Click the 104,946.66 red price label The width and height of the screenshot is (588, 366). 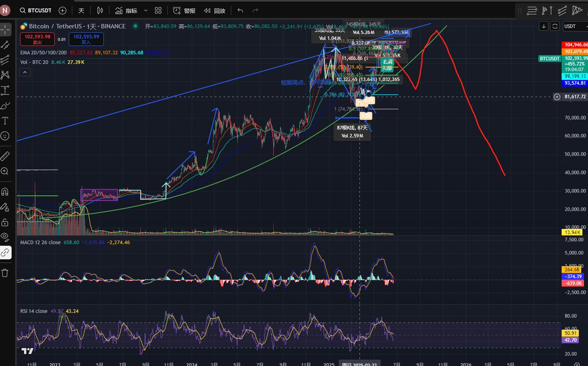coord(574,45)
